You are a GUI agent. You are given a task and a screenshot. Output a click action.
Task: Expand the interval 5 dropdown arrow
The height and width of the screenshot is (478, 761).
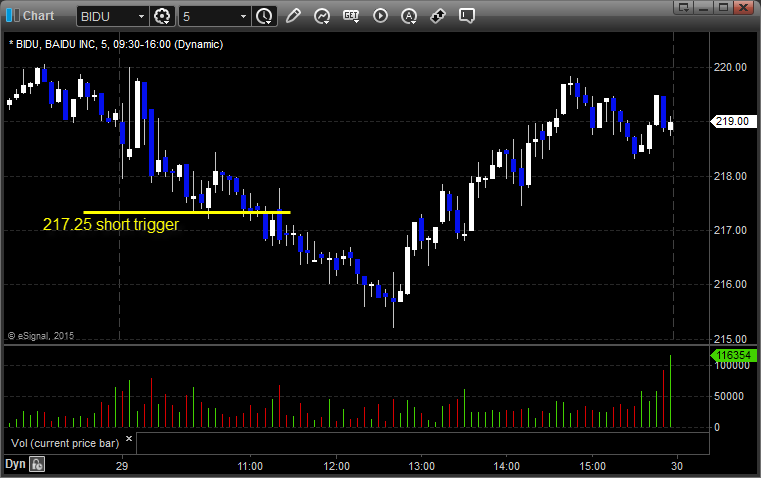pos(244,16)
